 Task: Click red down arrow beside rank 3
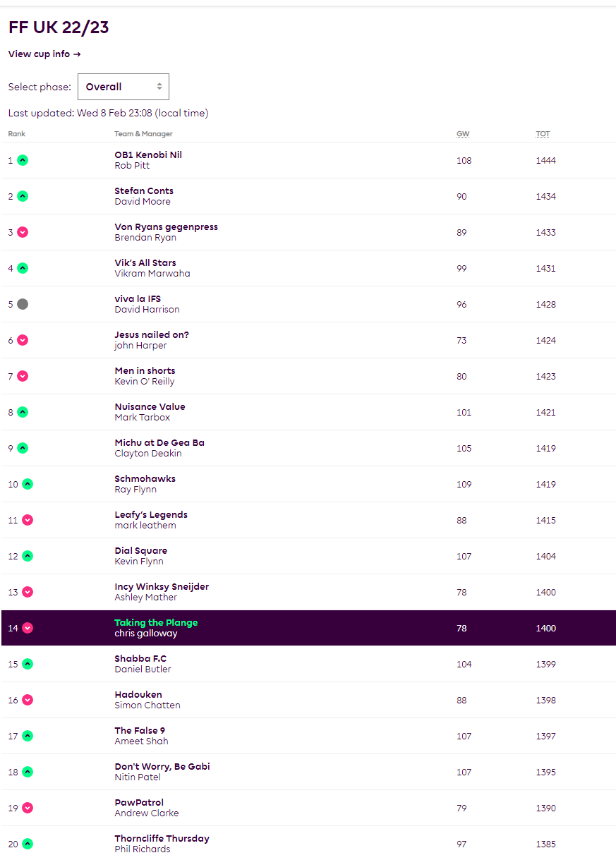coord(23,232)
